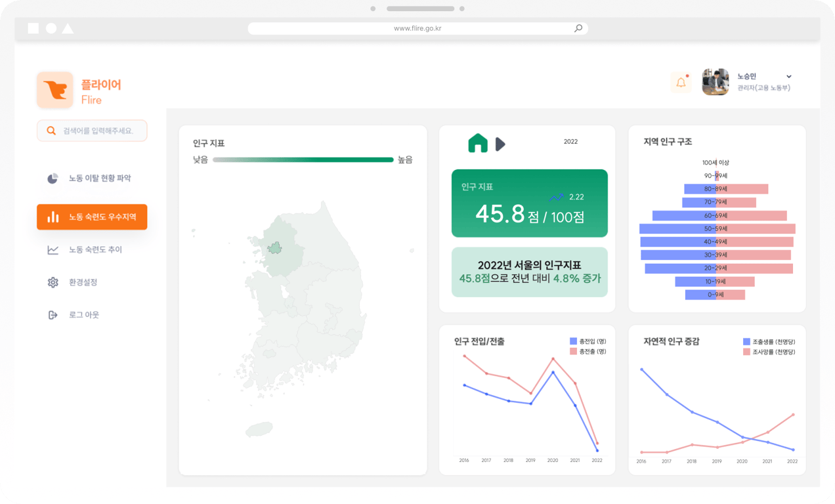Click the 45.8 점 / 100점 score card
The height and width of the screenshot is (504, 835).
point(530,203)
